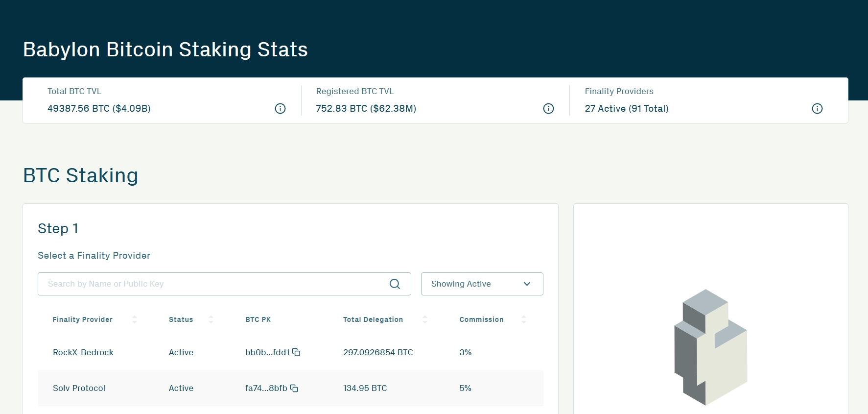Click the Finality Providers info icon
868x414 pixels.
(817, 109)
